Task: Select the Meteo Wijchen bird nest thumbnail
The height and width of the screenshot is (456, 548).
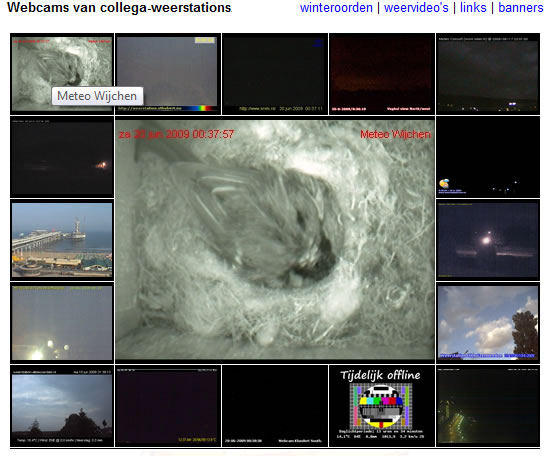Action: click(x=62, y=74)
